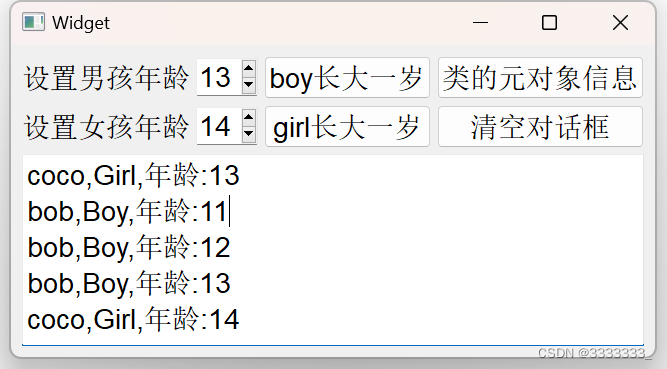The height and width of the screenshot is (369, 667).
Task: Click the 'Widget' window title text
Action: [81, 23]
